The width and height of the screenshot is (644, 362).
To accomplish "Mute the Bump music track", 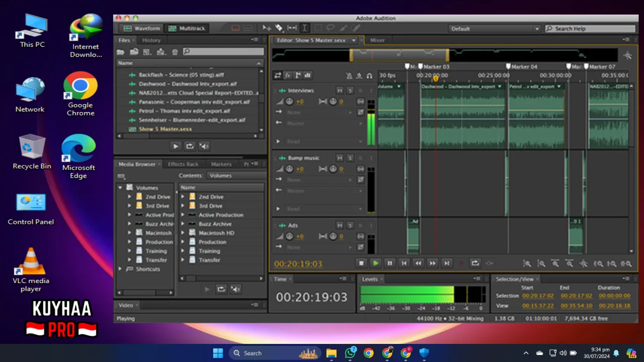I will point(340,158).
